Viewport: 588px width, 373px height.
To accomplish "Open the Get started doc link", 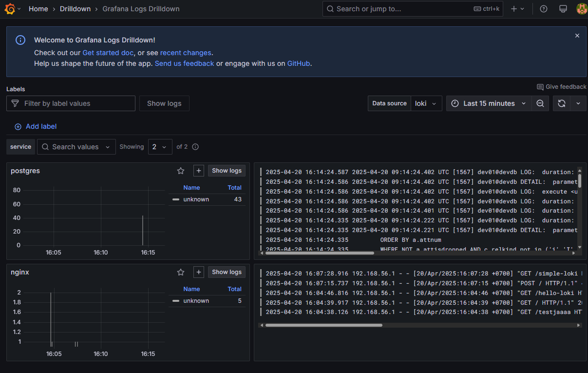I will coord(108,53).
